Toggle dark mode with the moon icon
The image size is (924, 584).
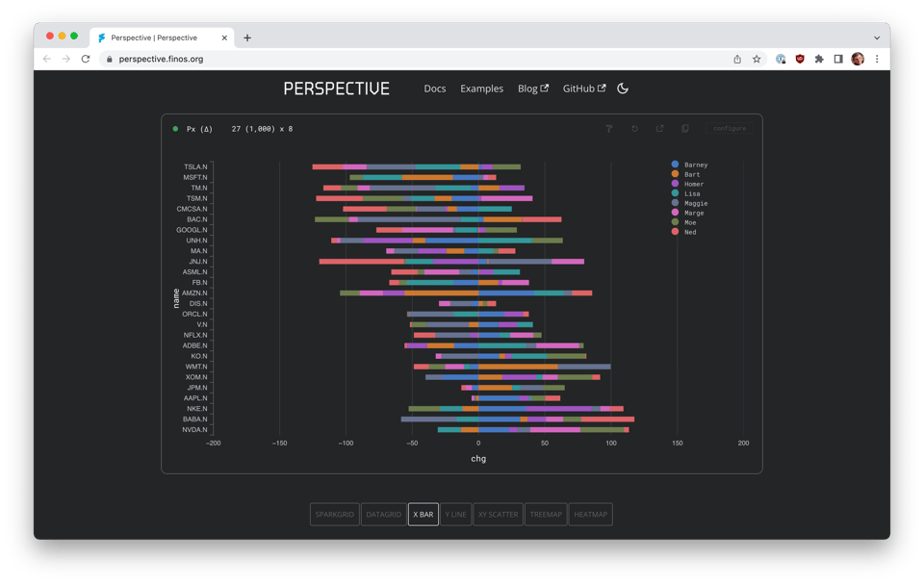623,89
